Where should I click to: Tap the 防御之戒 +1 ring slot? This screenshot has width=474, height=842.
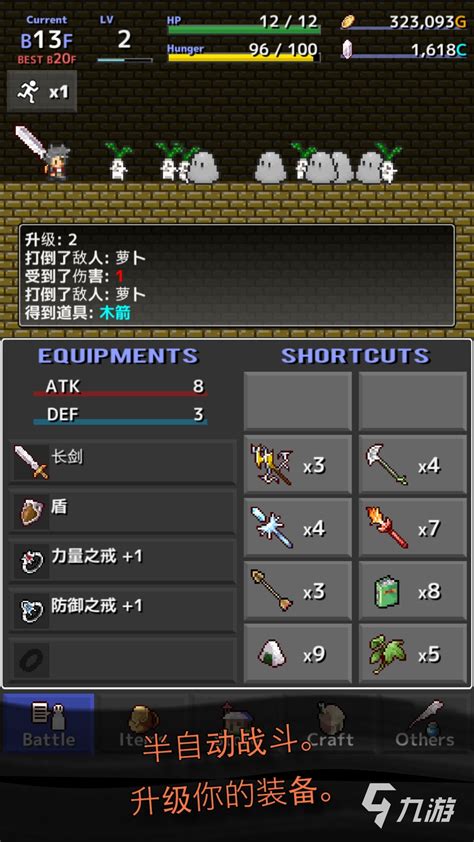click(x=122, y=609)
